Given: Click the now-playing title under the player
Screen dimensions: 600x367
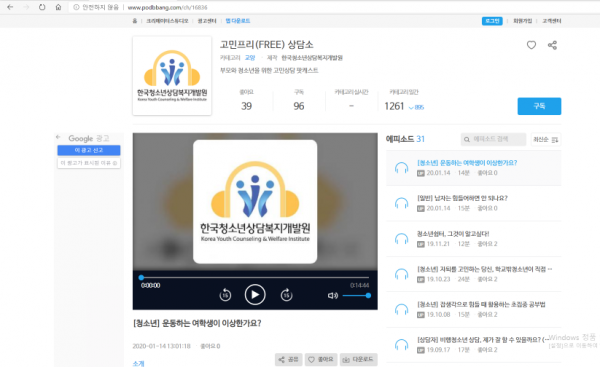Looking at the screenshot, I should tap(197, 323).
